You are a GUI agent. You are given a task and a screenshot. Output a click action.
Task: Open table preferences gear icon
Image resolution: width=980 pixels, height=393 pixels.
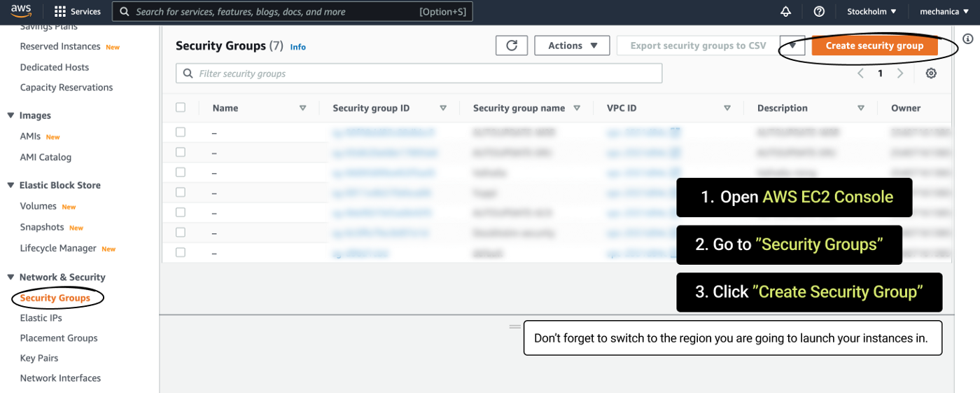(931, 74)
